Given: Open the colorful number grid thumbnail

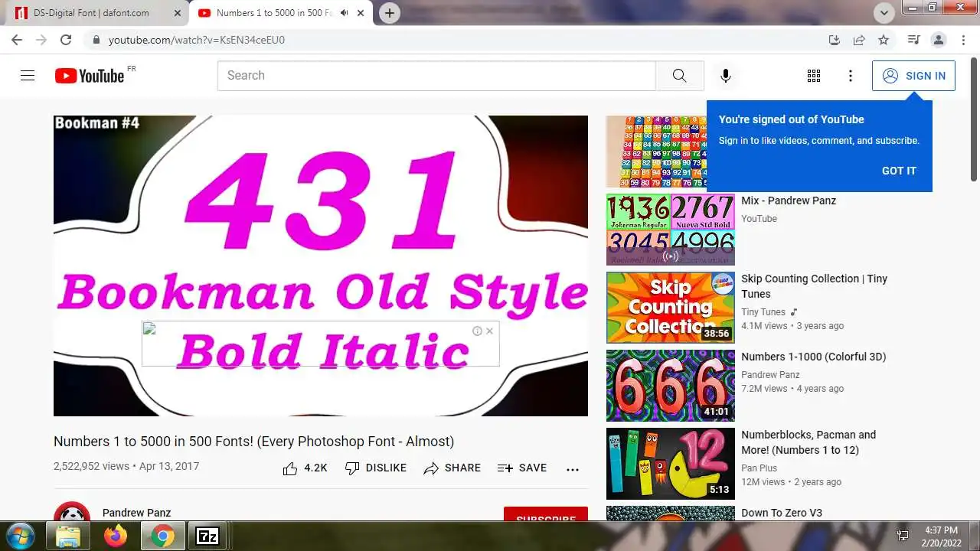Looking at the screenshot, I should (656, 152).
